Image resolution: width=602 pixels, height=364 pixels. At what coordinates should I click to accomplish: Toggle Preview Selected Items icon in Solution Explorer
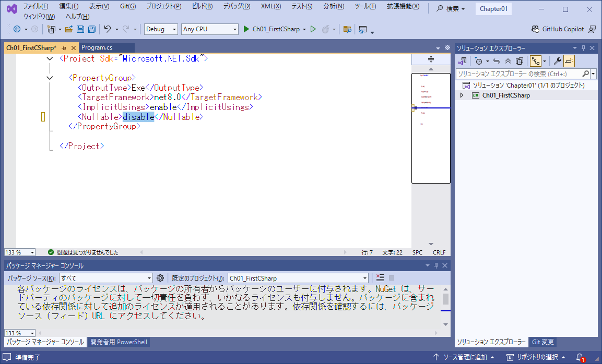pyautogui.click(x=569, y=61)
